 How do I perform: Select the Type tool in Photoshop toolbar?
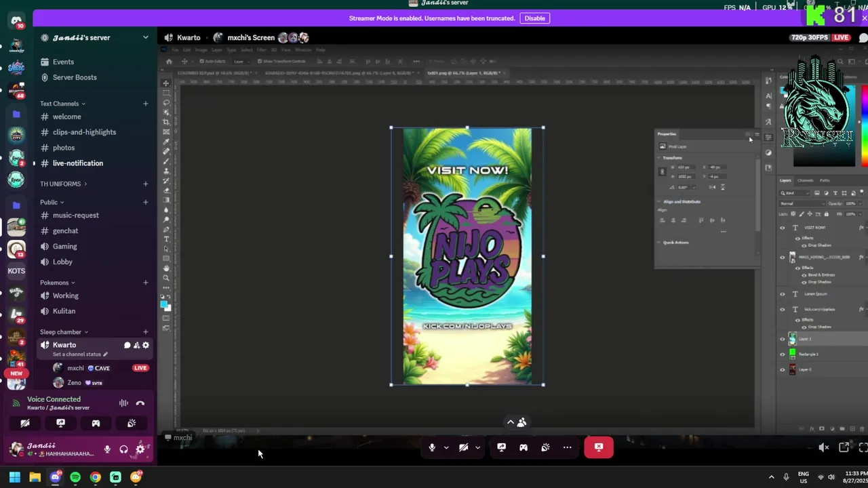point(166,239)
